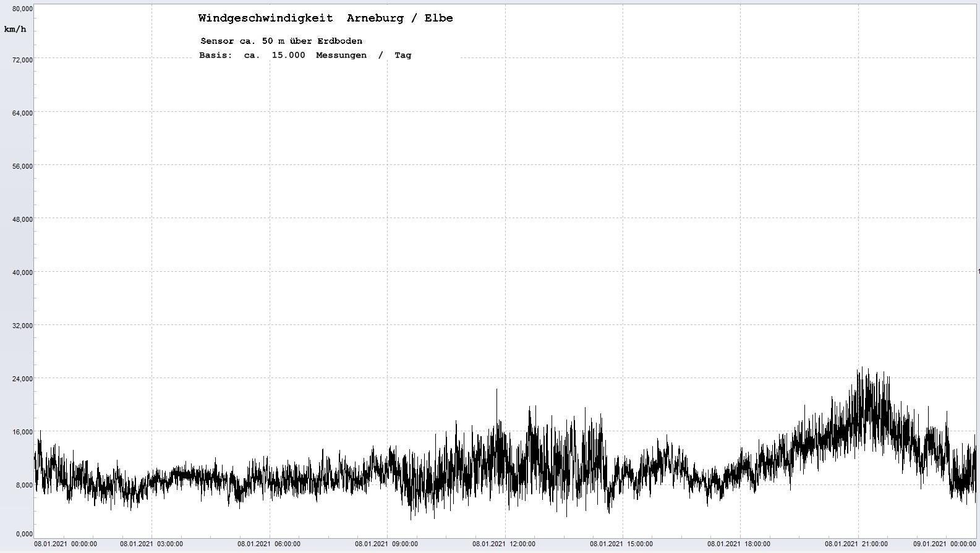
Task: Select the 08.01.2021 12:00:00 time label
Action: pos(504,544)
